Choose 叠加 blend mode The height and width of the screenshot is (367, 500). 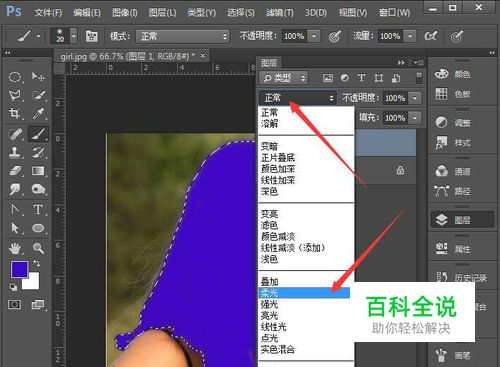pyautogui.click(x=269, y=282)
